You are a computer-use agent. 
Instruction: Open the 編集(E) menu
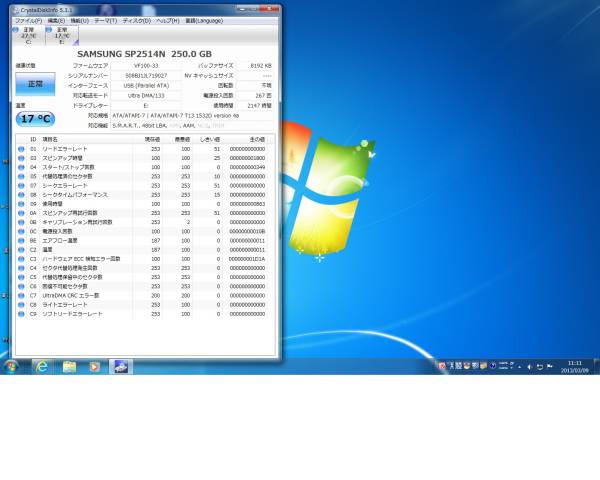tap(56, 21)
